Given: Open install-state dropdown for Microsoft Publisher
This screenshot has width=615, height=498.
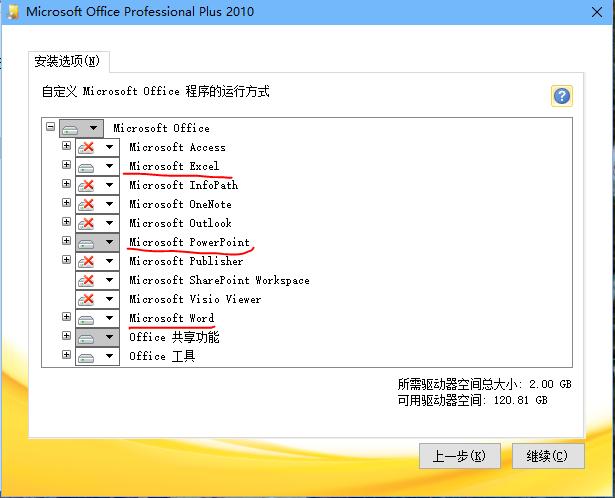Looking at the screenshot, I should (x=98, y=262).
